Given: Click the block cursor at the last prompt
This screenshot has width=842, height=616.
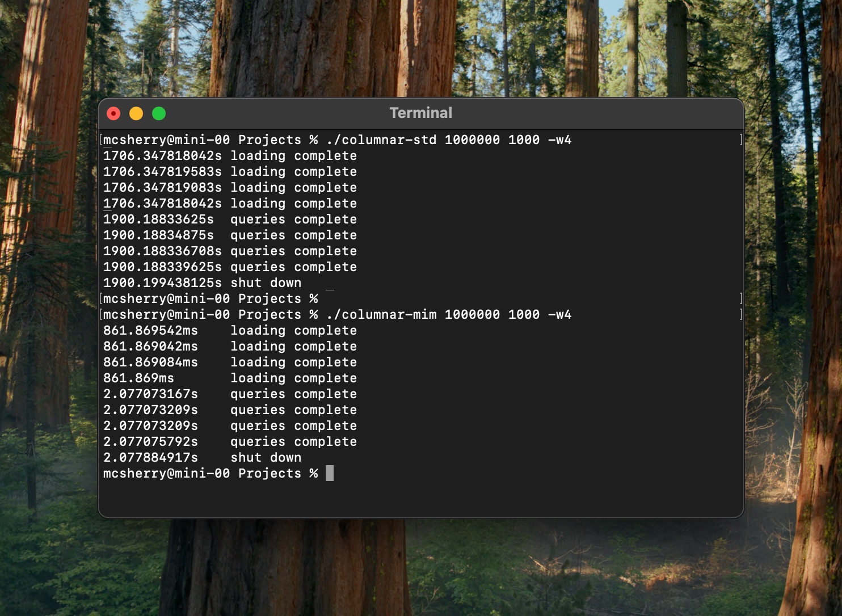Looking at the screenshot, I should pyautogui.click(x=330, y=474).
